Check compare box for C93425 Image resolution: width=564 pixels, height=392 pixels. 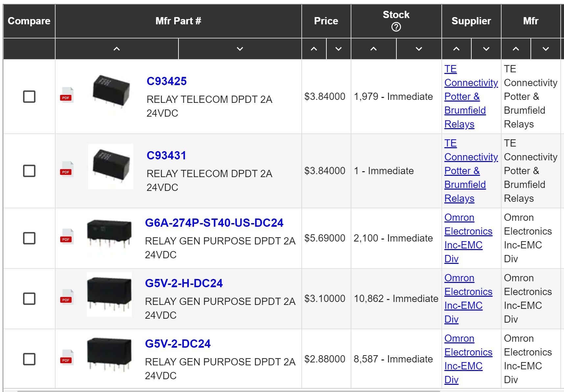(29, 97)
